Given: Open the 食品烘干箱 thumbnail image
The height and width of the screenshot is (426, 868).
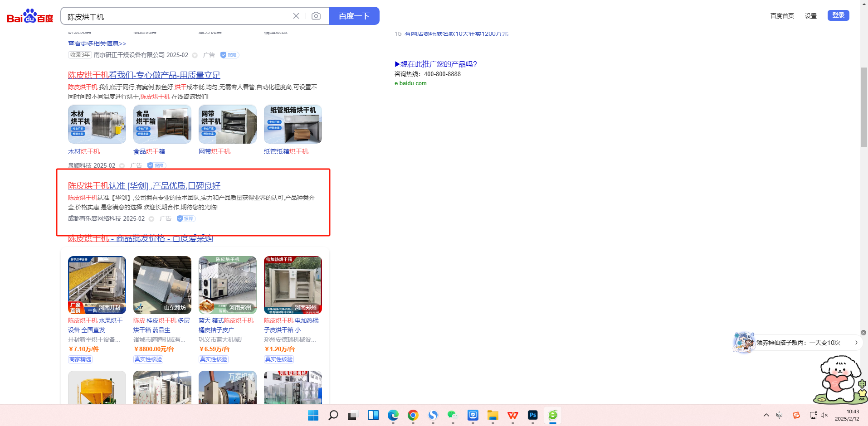Looking at the screenshot, I should (x=162, y=125).
